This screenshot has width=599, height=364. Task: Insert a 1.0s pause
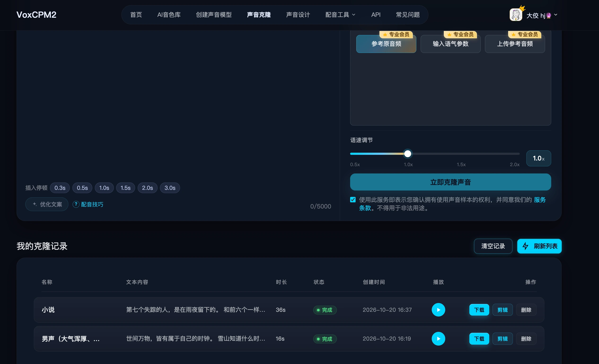(104, 188)
